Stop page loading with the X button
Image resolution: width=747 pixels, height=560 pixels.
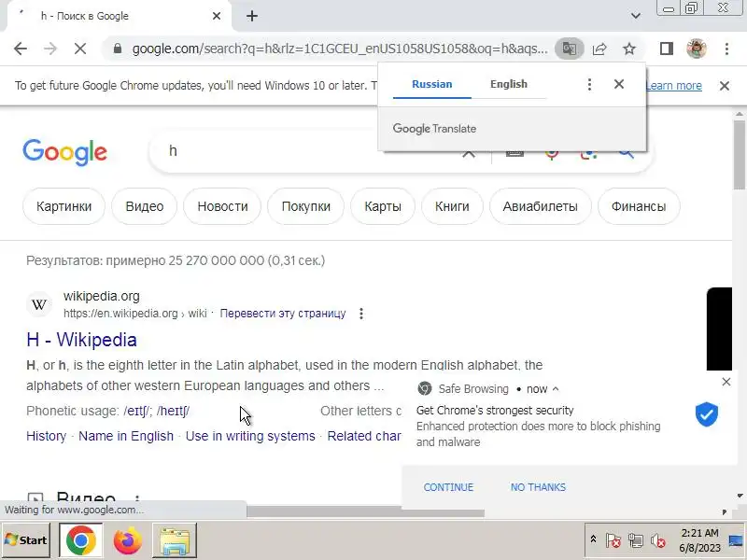[80, 49]
